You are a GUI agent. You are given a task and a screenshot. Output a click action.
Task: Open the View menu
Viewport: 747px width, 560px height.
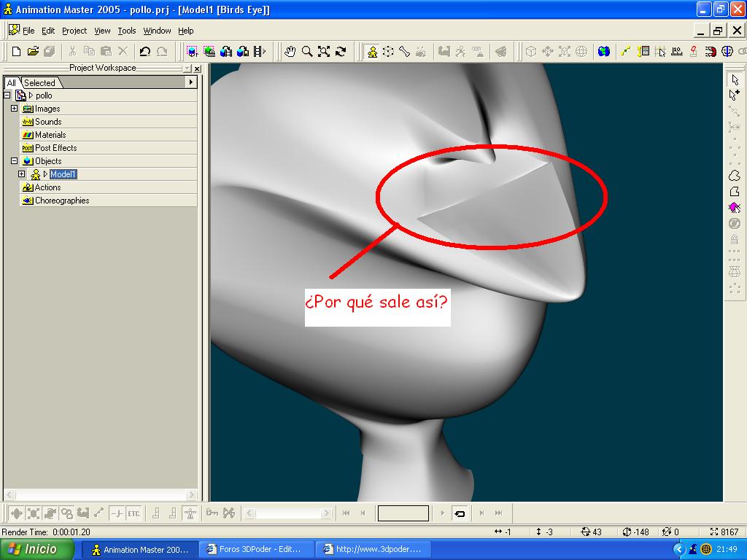tap(102, 31)
